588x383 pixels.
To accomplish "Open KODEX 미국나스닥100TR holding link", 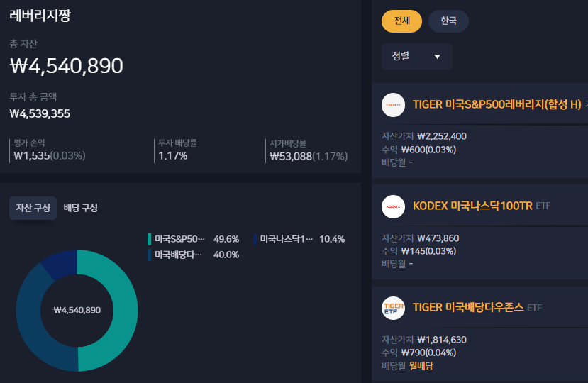I will (x=472, y=206).
